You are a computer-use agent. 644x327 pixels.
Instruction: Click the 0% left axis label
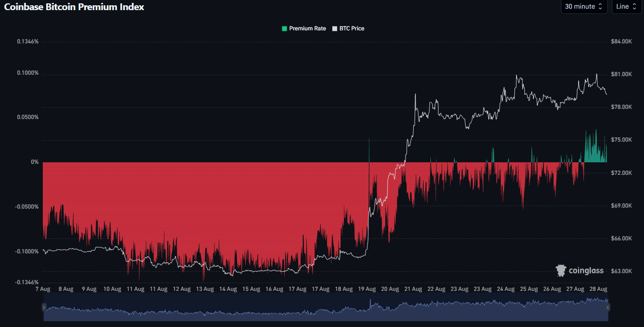point(35,162)
